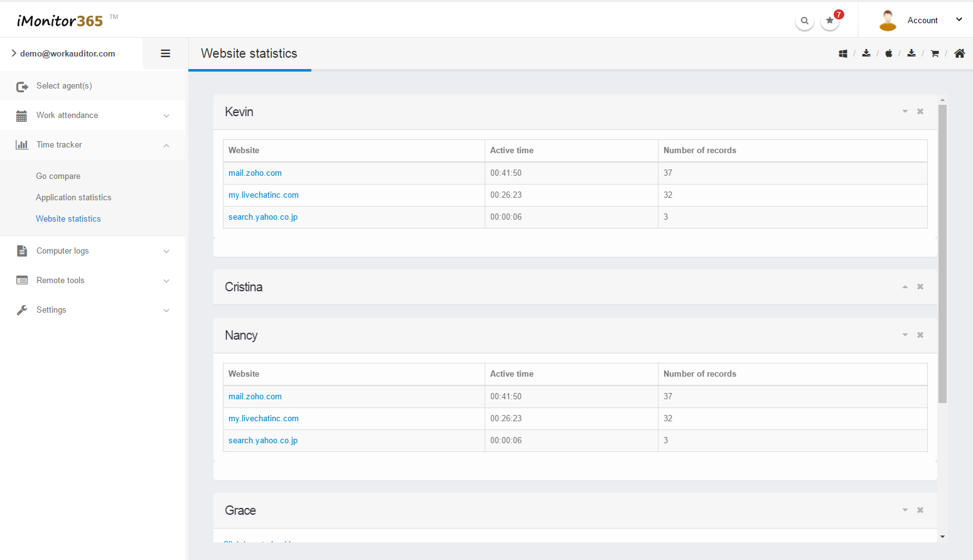The image size is (973, 560).
Task: Collapse the Kevin panel
Action: 905,112
